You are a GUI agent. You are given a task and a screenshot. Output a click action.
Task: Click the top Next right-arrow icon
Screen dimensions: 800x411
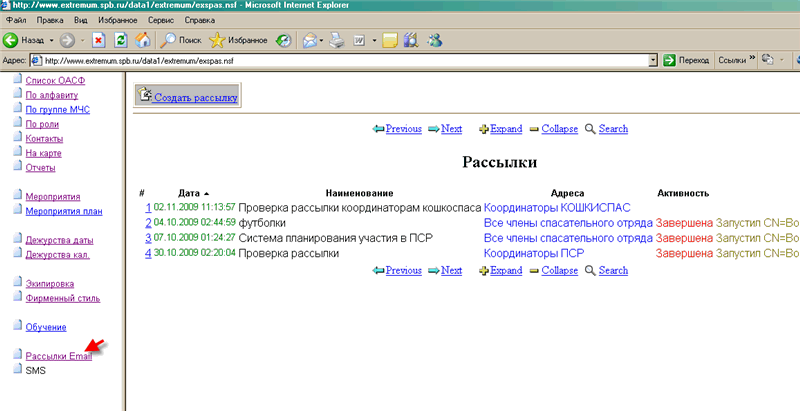tap(434, 129)
